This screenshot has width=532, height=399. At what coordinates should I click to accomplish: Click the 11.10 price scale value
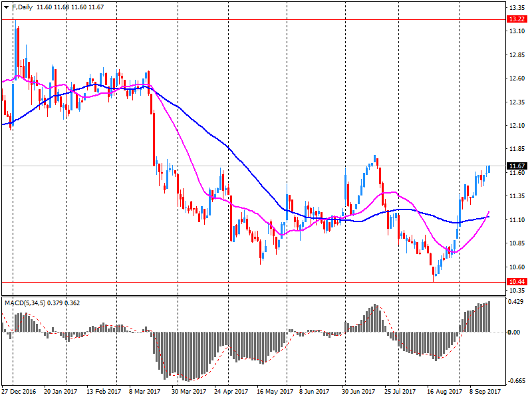(517, 220)
